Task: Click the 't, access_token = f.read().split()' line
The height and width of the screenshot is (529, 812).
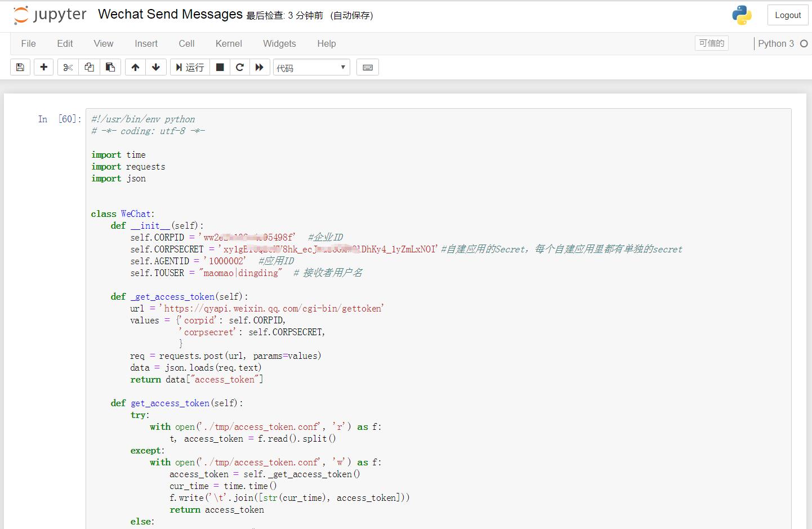Action: [x=253, y=438]
